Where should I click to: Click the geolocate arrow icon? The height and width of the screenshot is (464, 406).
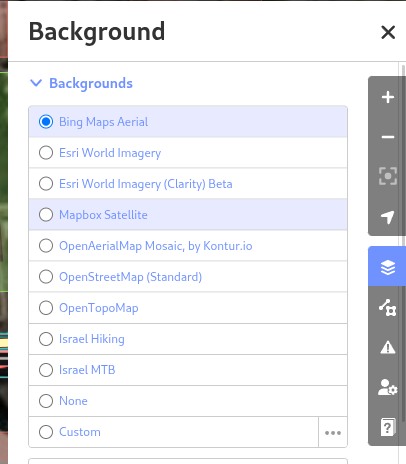387,217
